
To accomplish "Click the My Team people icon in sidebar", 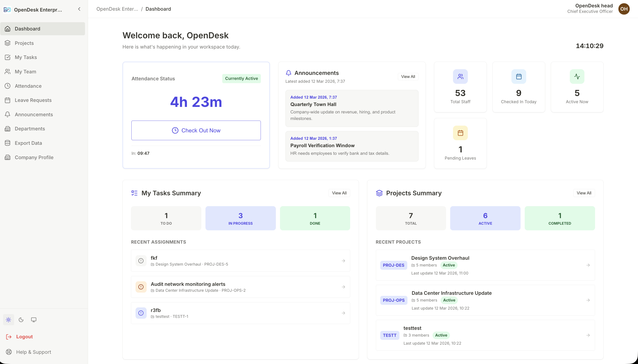I will pos(7,71).
